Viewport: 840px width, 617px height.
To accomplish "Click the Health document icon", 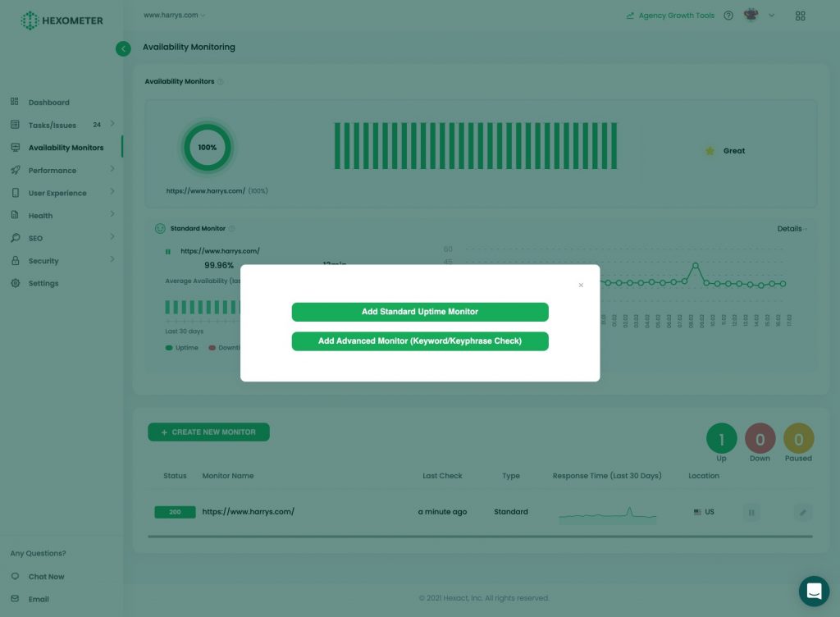I will click(x=15, y=215).
